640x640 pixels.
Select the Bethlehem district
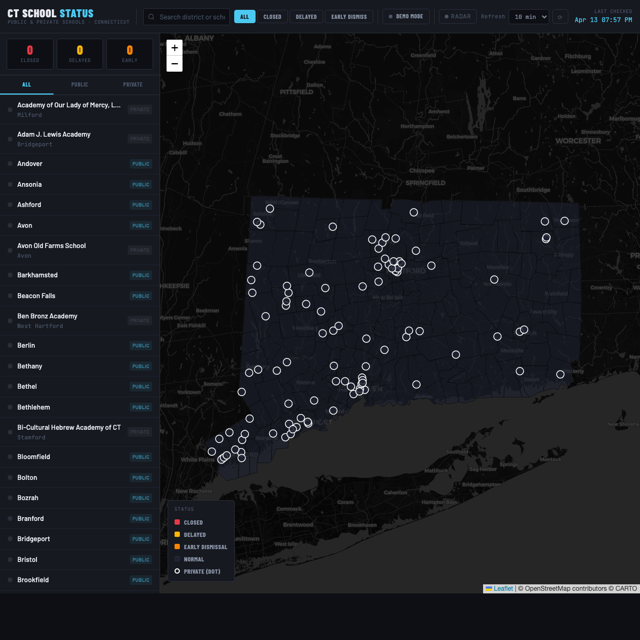(80, 407)
